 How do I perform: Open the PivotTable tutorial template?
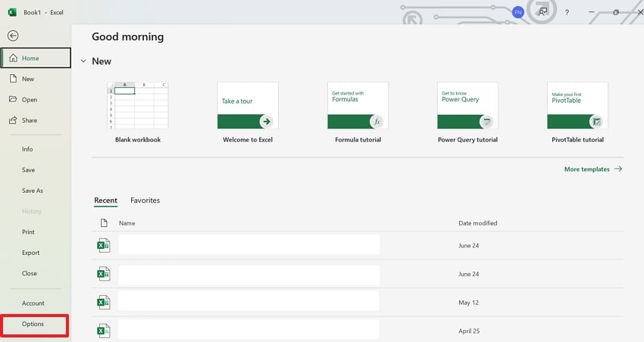tap(577, 106)
